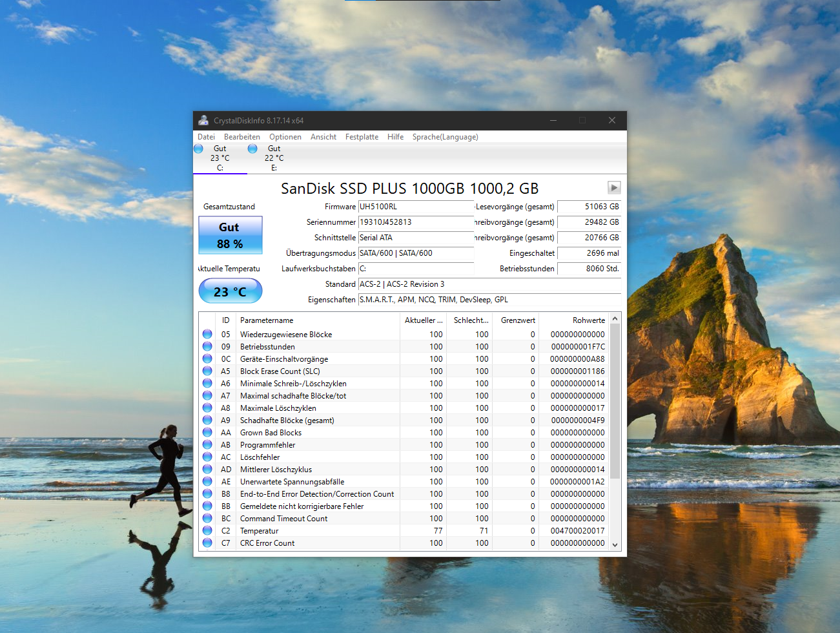Click the Firmware field UH5100RL
Image resolution: width=840 pixels, height=633 pixels.
click(x=416, y=207)
